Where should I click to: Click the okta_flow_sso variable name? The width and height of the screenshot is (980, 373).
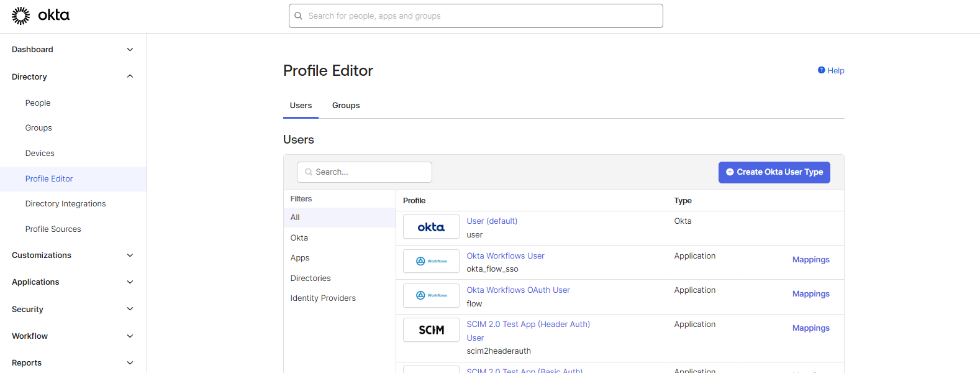point(492,269)
